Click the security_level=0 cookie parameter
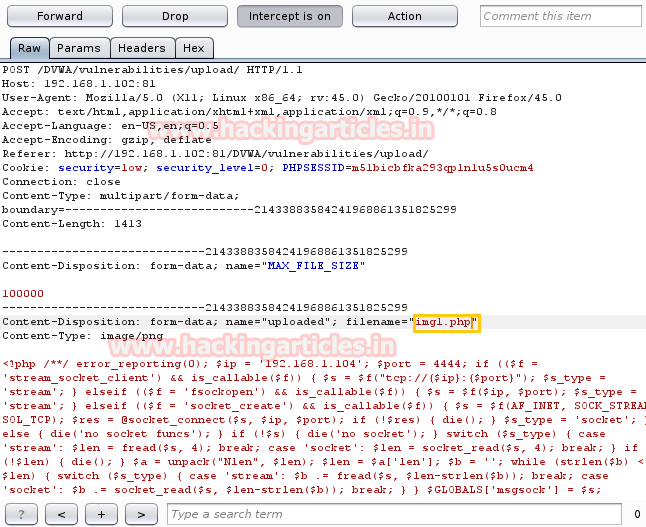 (212, 168)
